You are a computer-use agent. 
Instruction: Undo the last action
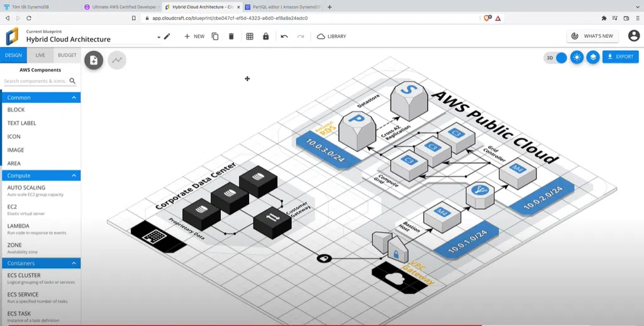coord(284,36)
